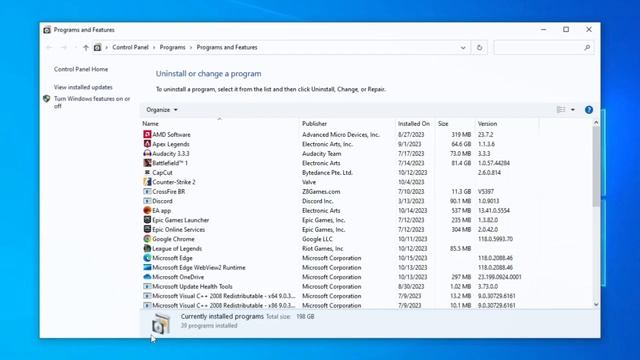This screenshot has height=360, width=640.
Task: Click version '23.199.0924.0001' of OneDrive
Action: (500, 277)
